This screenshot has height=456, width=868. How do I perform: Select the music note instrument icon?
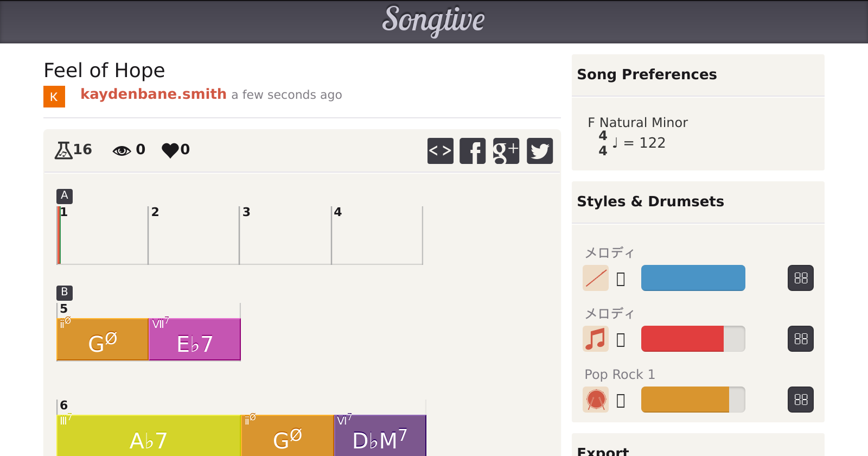coord(596,339)
